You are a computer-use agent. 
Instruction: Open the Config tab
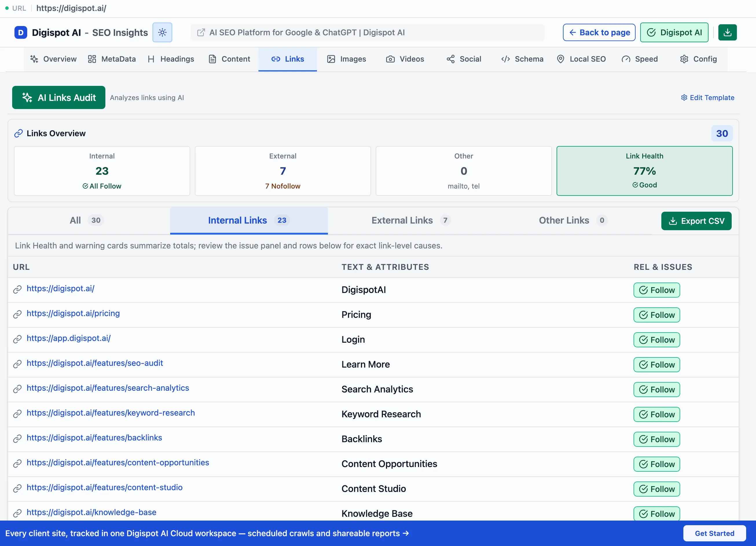[x=698, y=59]
